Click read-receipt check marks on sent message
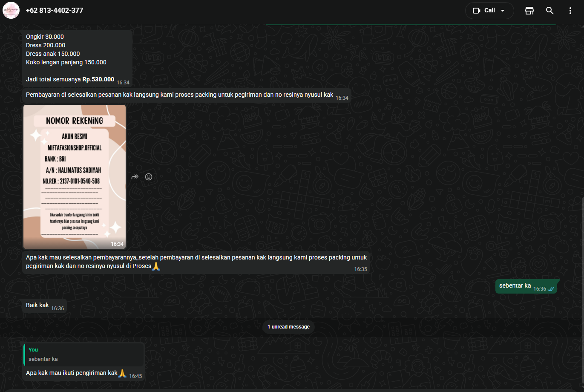 tap(551, 289)
